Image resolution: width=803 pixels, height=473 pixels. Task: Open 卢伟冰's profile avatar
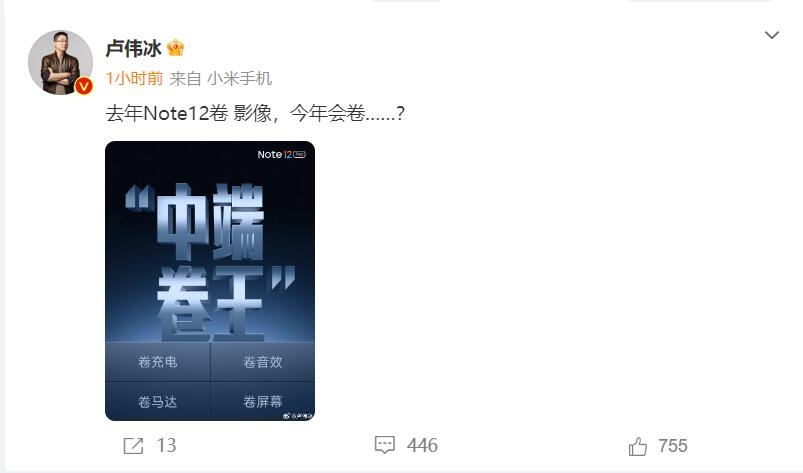pos(60,62)
